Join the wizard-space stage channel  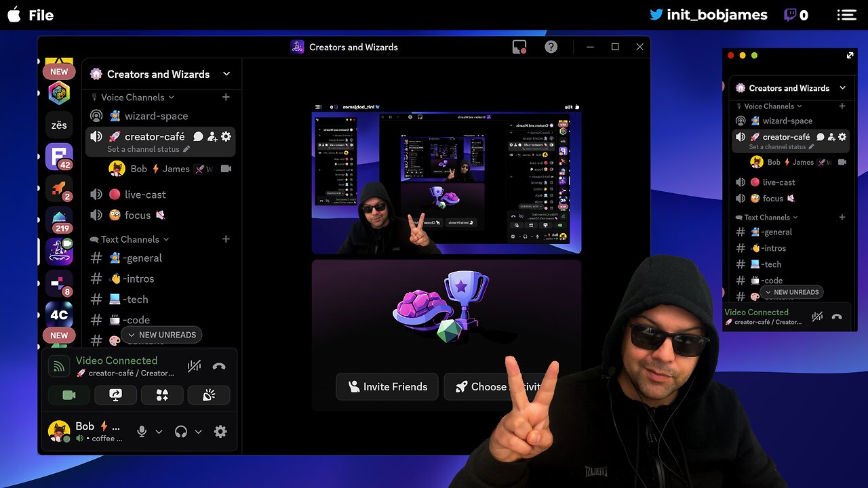coord(161,116)
